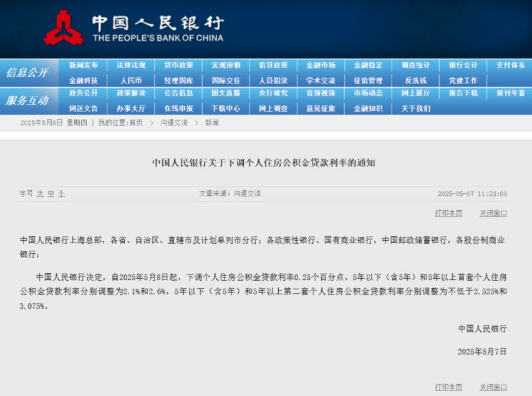Screen dimensions: 532x396
Task: Go to 货币政策 section
Action: pyautogui.click(x=178, y=65)
